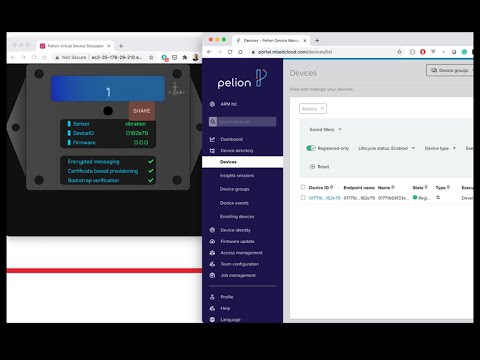Click the xyz axis orientation icon on simulator
The width and height of the screenshot is (480, 360).
(x=176, y=89)
